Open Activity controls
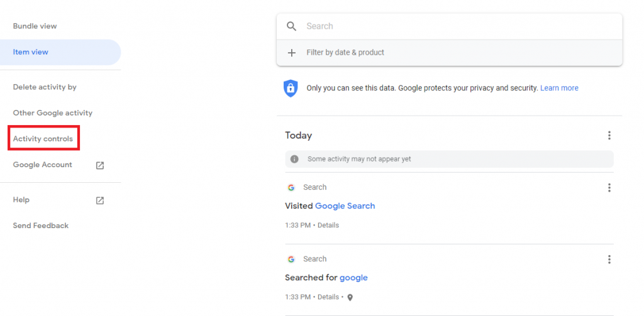 pos(43,139)
